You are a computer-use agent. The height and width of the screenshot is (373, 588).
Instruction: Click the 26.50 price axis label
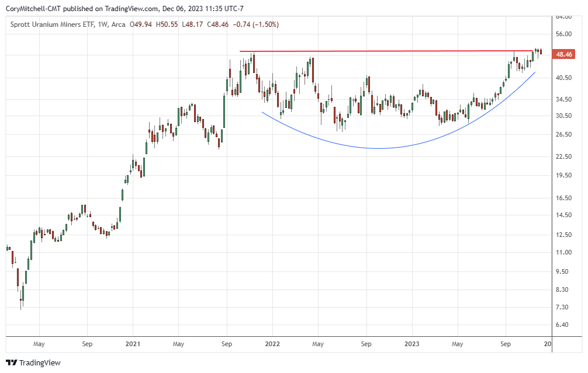[x=563, y=134]
